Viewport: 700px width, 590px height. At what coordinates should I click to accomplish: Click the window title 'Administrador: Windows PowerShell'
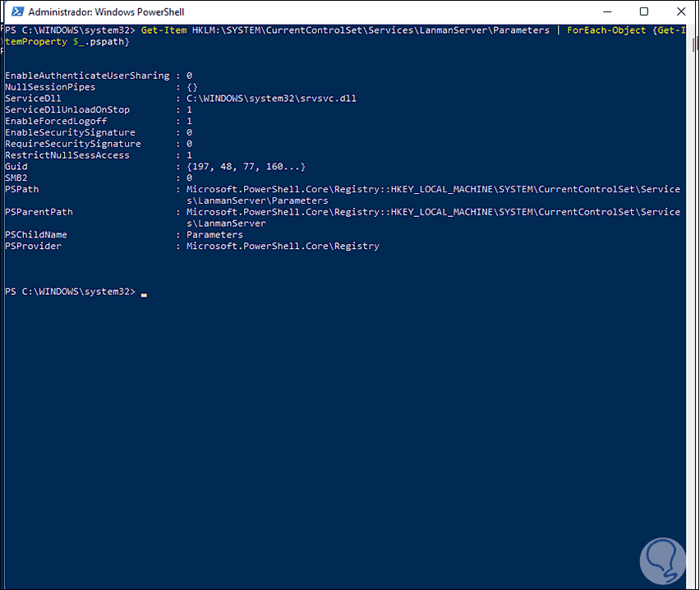pos(106,12)
